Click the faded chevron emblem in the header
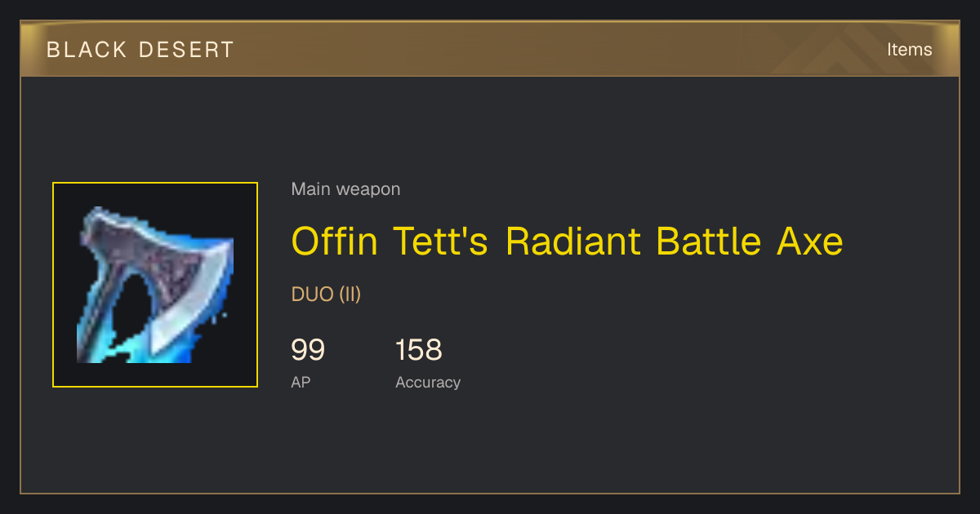Screen dimensions: 980x514 pyautogui.click(x=849, y=49)
